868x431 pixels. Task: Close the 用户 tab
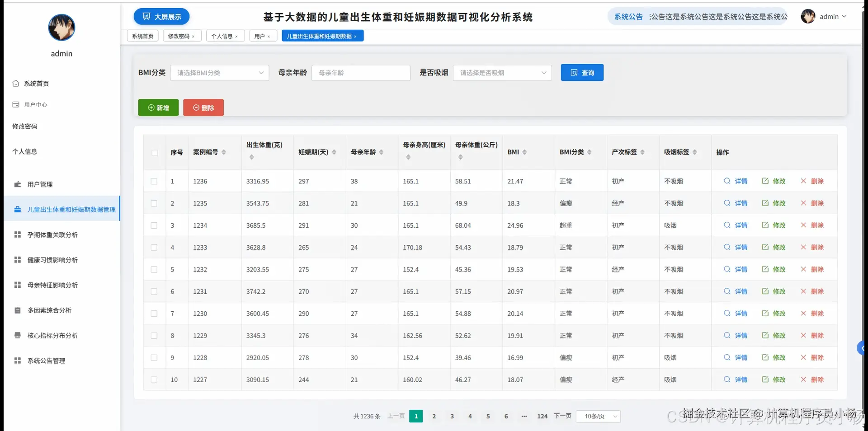pos(269,37)
